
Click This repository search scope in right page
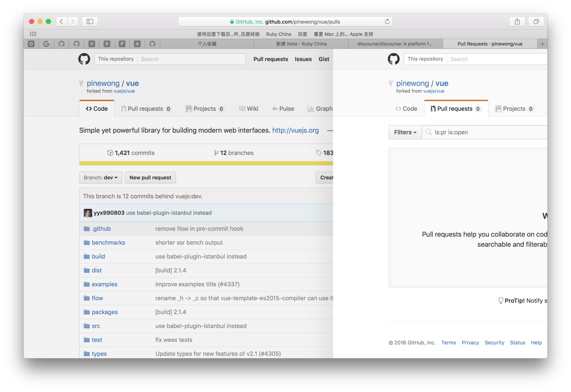(425, 59)
